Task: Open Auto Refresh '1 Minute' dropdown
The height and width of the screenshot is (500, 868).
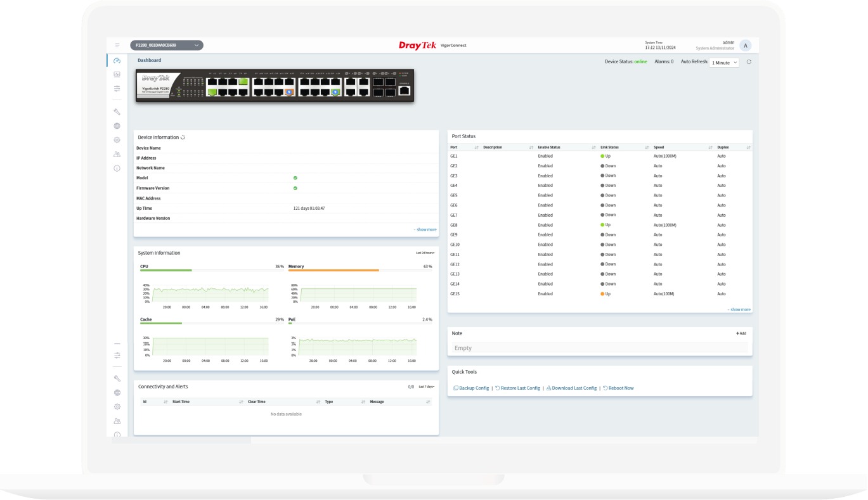Action: pyautogui.click(x=724, y=63)
